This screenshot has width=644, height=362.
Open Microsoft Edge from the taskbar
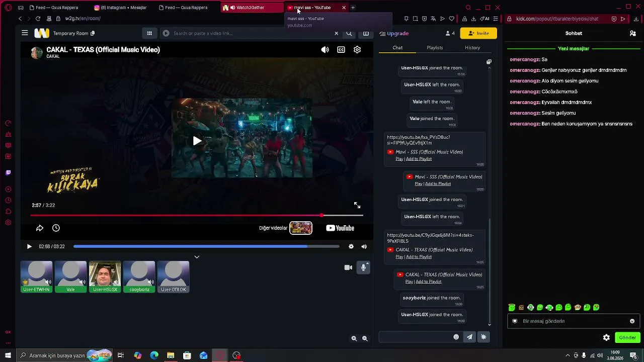[154, 355]
